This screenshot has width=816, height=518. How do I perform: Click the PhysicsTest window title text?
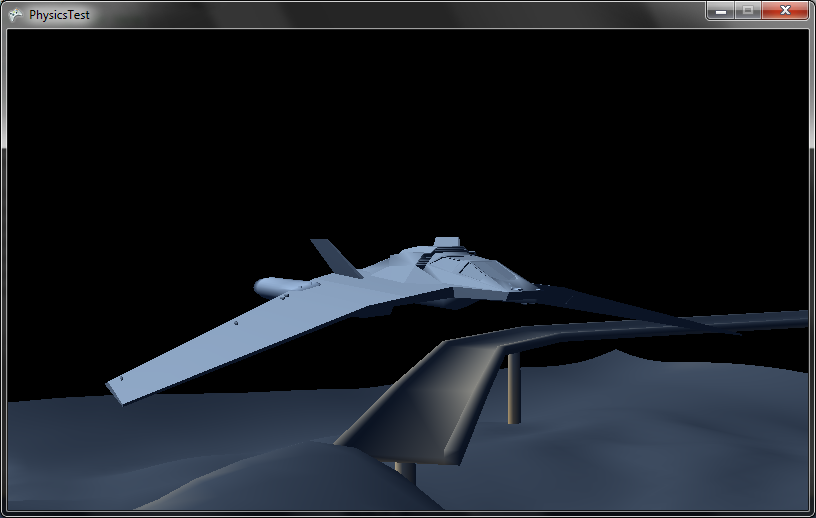tap(59, 15)
